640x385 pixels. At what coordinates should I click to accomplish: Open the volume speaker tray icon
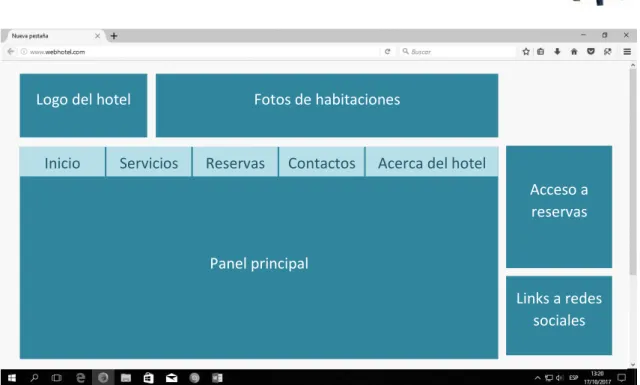coord(560,378)
